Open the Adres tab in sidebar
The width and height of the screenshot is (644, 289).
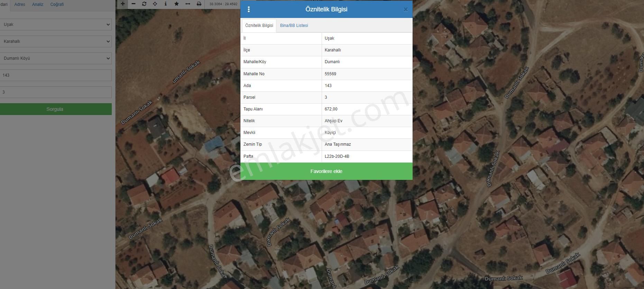20,4
